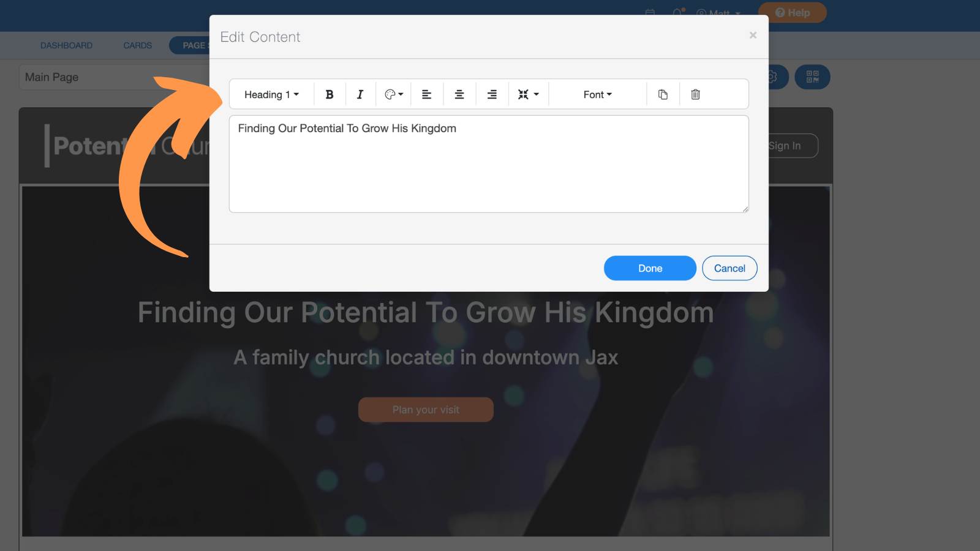Duplicate the content block with copy icon
Image resolution: width=980 pixels, height=551 pixels.
tap(663, 94)
